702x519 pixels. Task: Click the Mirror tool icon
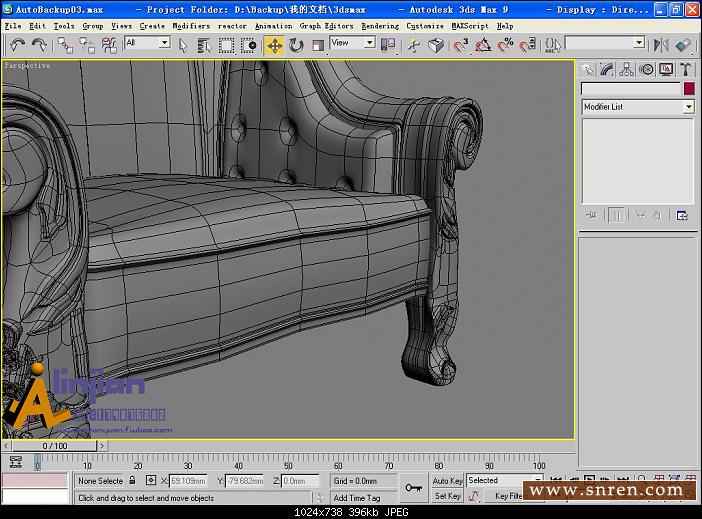[x=660, y=45]
